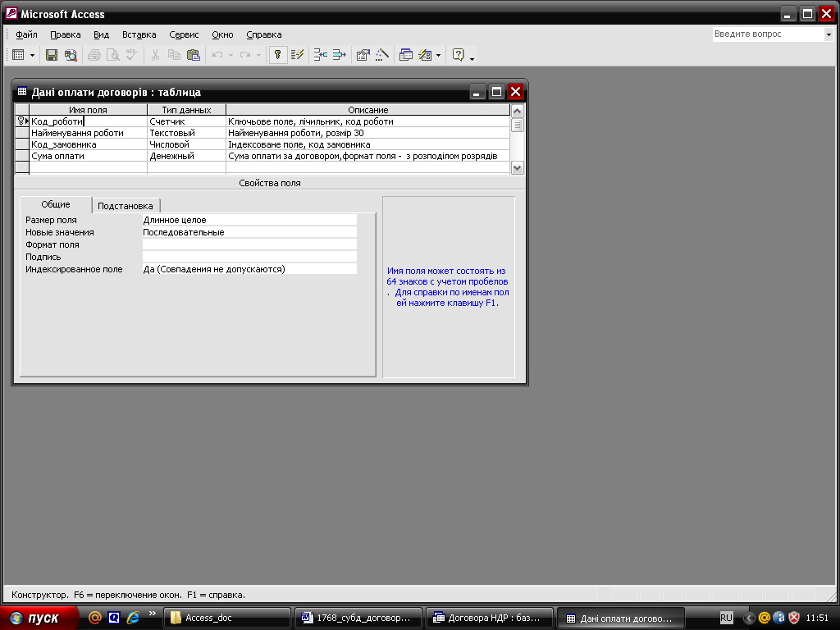Open the Вид menu

point(101,34)
